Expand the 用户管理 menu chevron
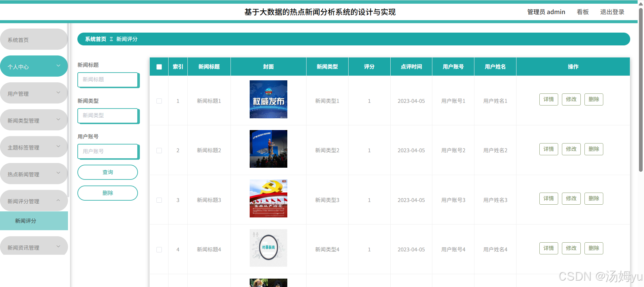This screenshot has width=644, height=287. [58, 93]
